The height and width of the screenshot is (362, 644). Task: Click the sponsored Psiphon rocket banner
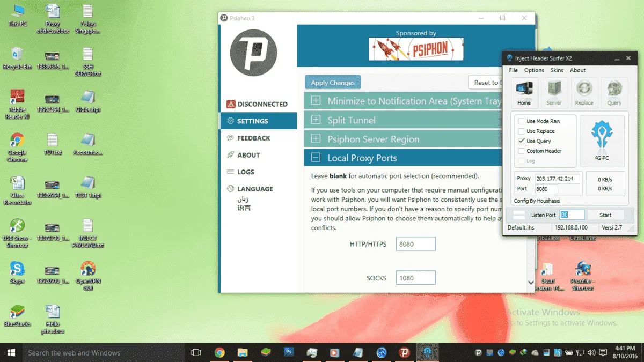pyautogui.click(x=416, y=49)
